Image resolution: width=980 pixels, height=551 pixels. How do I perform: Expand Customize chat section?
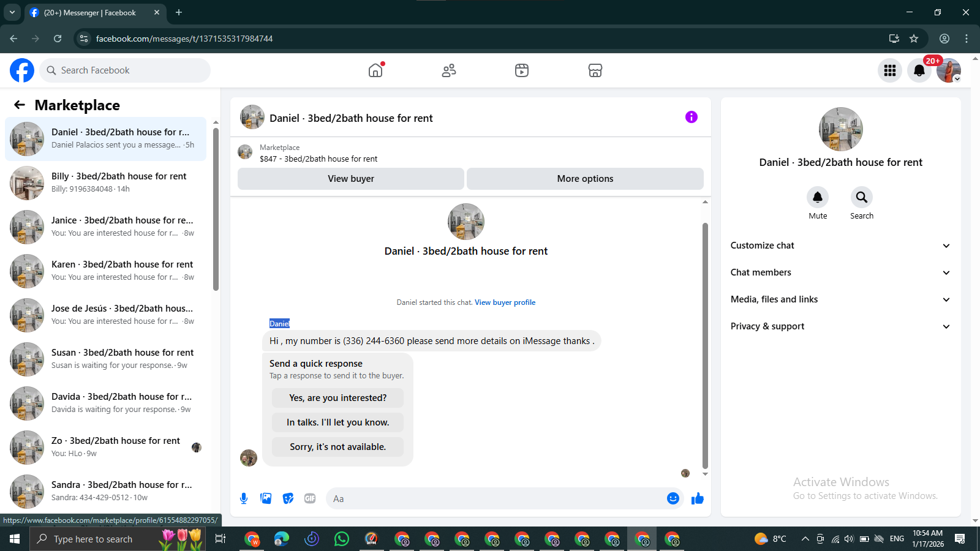[841, 246]
